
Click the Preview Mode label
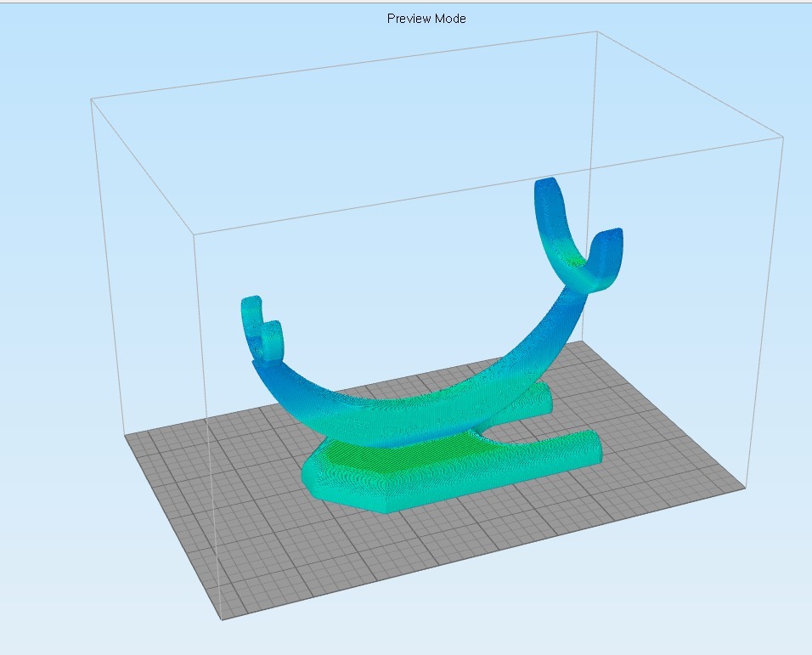click(426, 18)
